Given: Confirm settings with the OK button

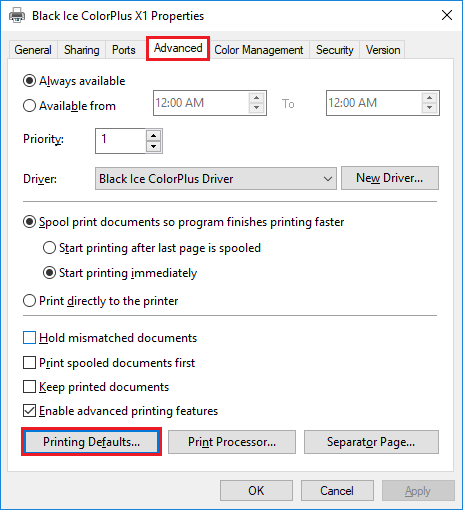Looking at the screenshot, I should (x=256, y=490).
